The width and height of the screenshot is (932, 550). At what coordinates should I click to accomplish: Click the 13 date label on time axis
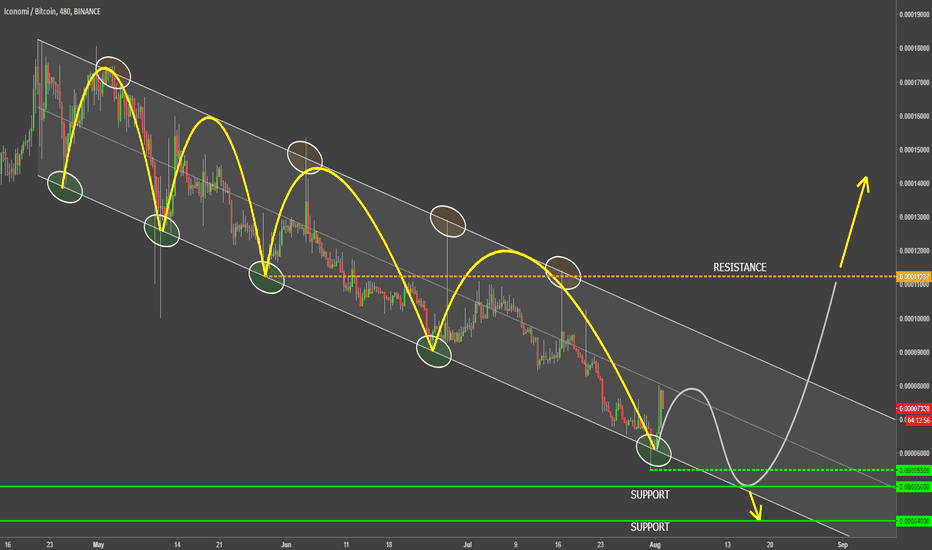click(x=728, y=545)
